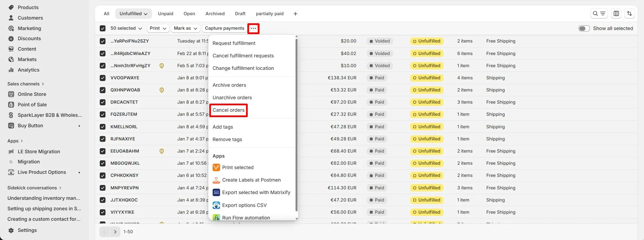Viewport: 644px width, 240px height.
Task: Switch to the Draft tab
Action: click(x=240, y=14)
